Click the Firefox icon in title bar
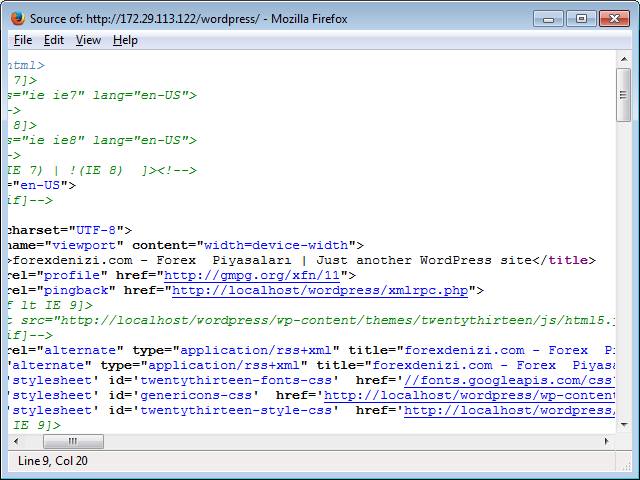The image size is (640, 480). pyautogui.click(x=17, y=18)
